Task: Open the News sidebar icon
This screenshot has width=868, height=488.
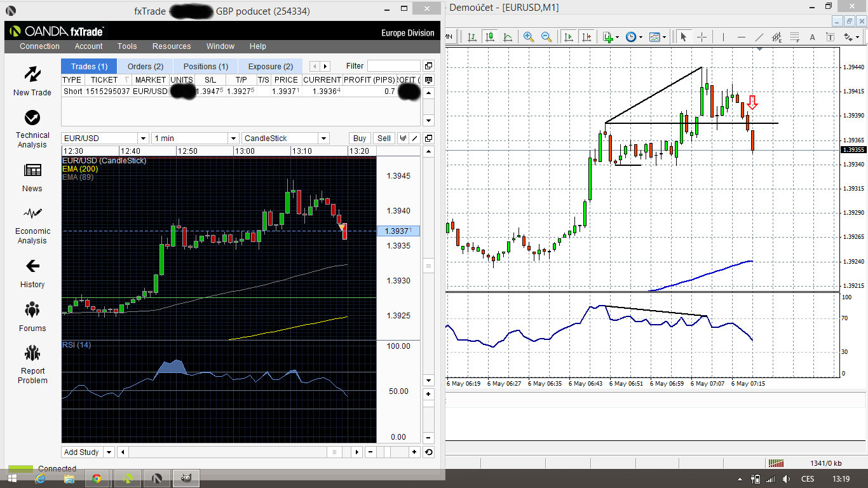Action: point(32,177)
